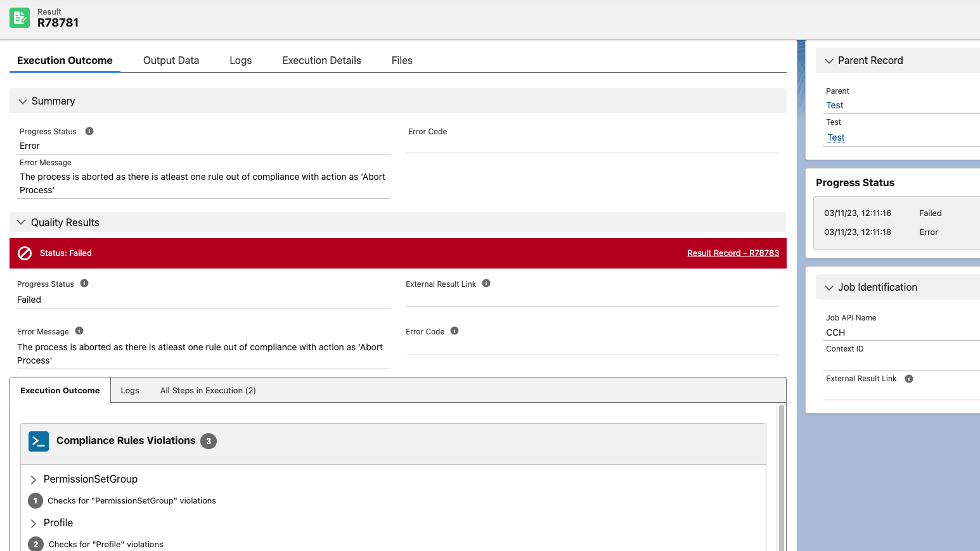Image resolution: width=980 pixels, height=551 pixels.
Task: Select the top Execution Outcome tab
Action: [x=65, y=60]
